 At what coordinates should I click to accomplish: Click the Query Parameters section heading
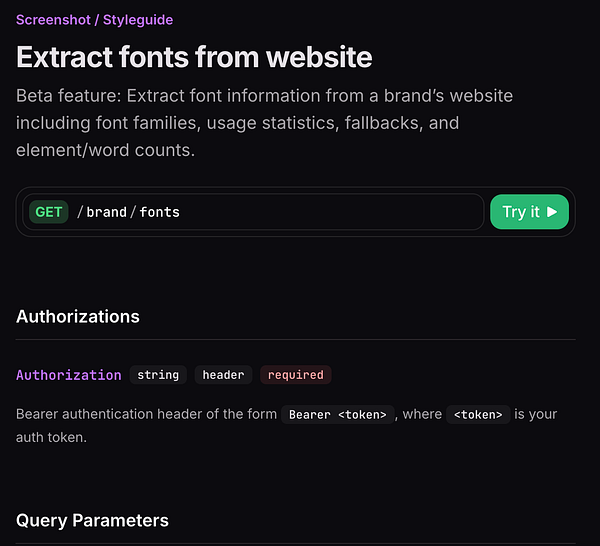pos(92,520)
